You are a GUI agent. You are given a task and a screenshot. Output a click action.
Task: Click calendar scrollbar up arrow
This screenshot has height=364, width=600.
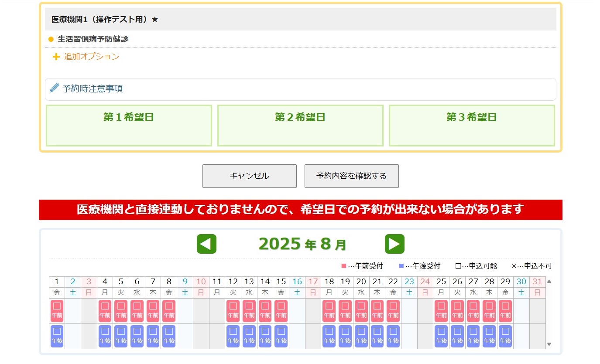(x=549, y=281)
